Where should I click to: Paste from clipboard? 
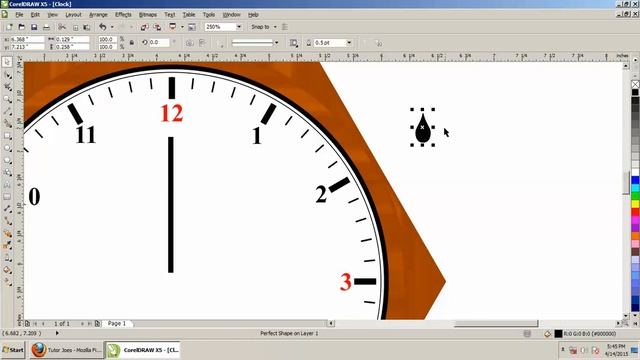click(x=87, y=27)
